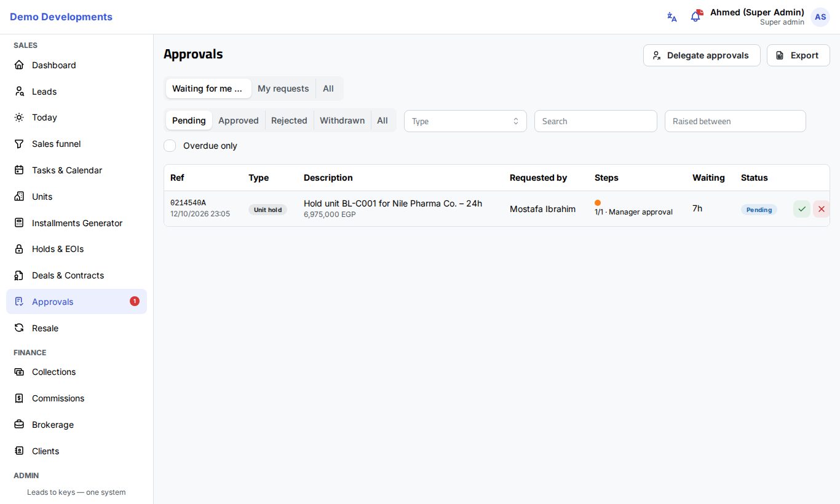Click requester Mostafa Ibrahim
Viewport: 840px width, 504px height.
coord(543,209)
